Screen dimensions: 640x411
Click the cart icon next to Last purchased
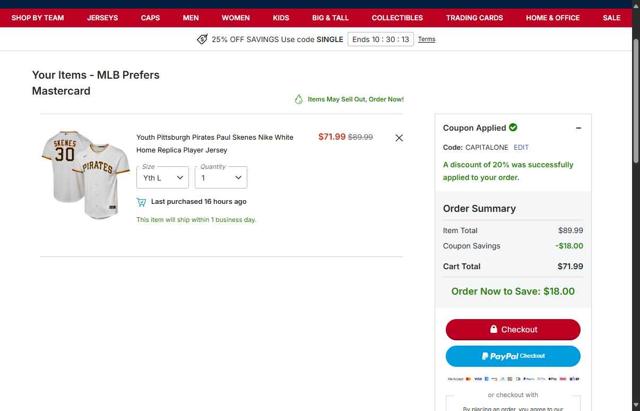pyautogui.click(x=141, y=201)
